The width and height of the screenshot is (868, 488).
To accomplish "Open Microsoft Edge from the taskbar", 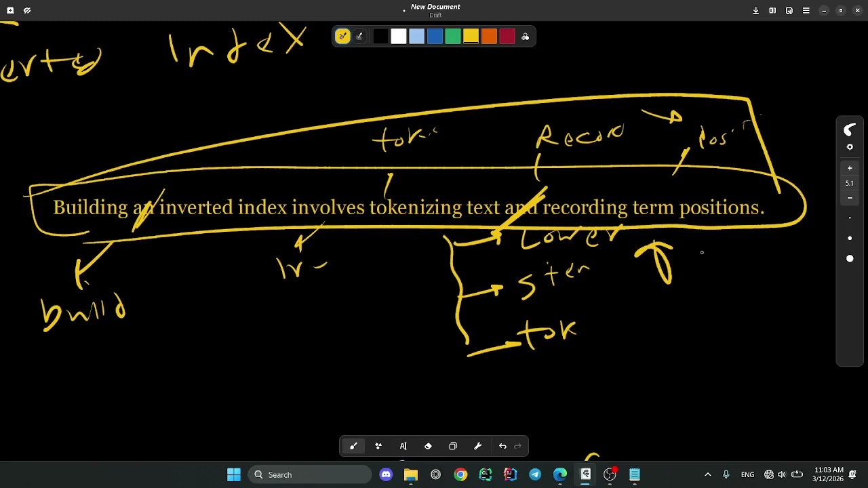I will pos(560,474).
